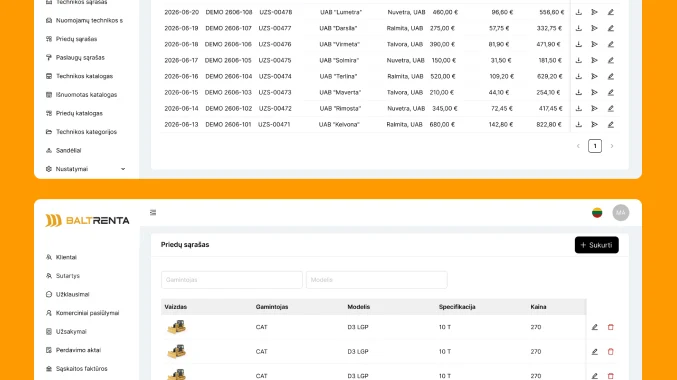Screen dimensions: 677x380
Task: Open Paslaugų sąrašas sidebar item
Action: [75, 57]
